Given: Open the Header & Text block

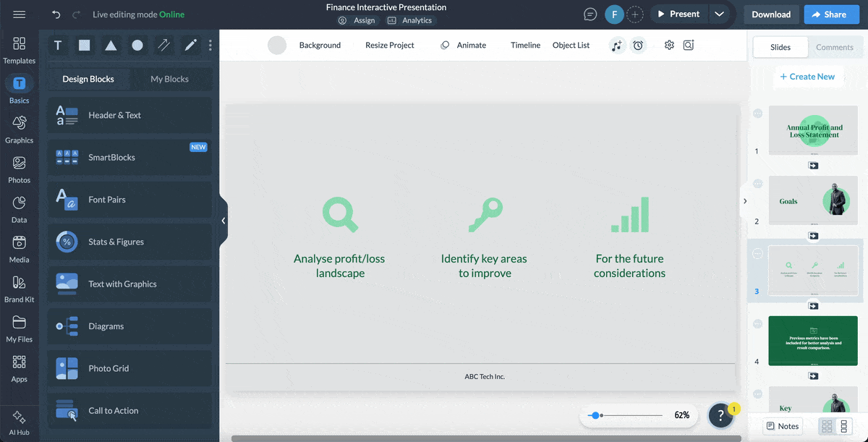Looking at the screenshot, I should [130, 115].
